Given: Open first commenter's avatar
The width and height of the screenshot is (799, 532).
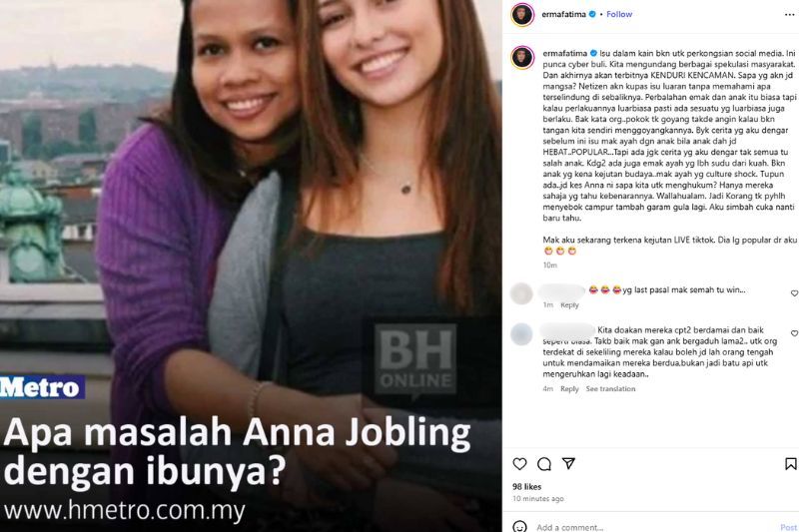Looking at the screenshot, I should click(x=521, y=293).
